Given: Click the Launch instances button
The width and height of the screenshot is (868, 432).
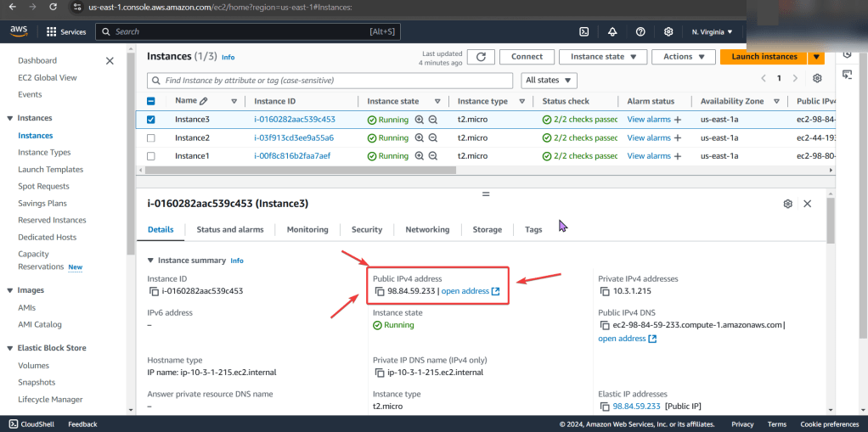Looking at the screenshot, I should (x=764, y=57).
